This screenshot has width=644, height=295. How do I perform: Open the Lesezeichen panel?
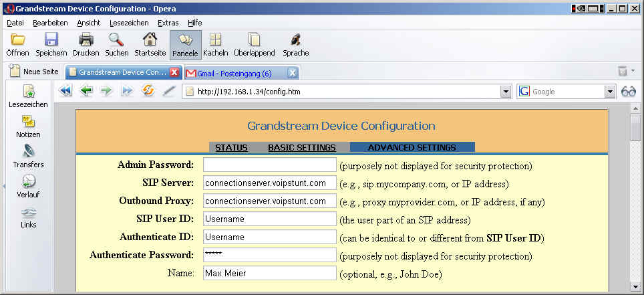[28, 97]
